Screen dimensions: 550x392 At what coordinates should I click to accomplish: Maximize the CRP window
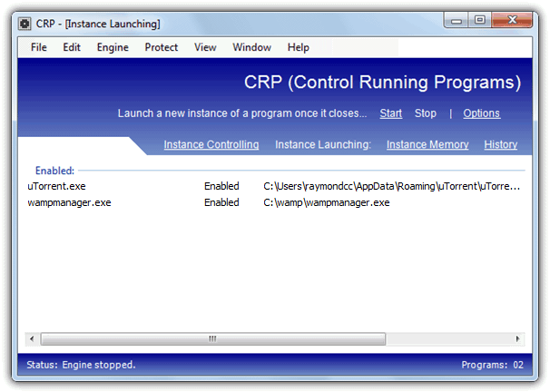click(480, 20)
